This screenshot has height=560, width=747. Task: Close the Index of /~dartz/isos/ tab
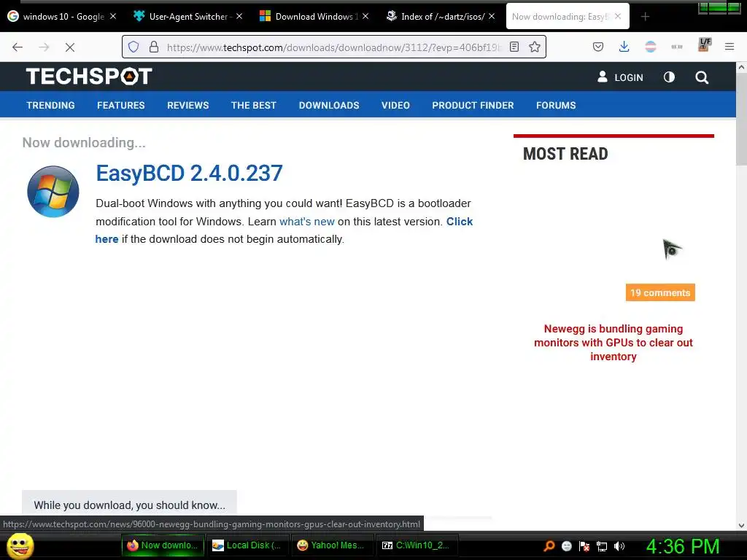click(x=492, y=16)
